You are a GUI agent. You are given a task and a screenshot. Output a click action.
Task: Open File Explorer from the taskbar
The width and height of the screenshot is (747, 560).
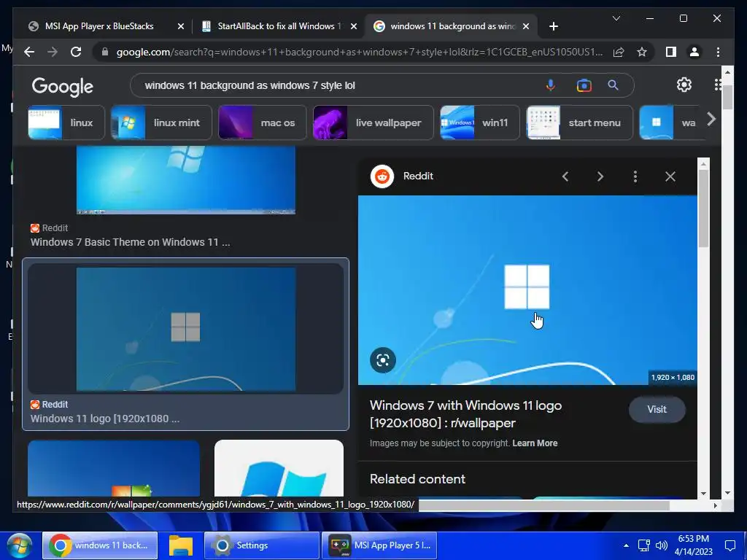coord(181,545)
